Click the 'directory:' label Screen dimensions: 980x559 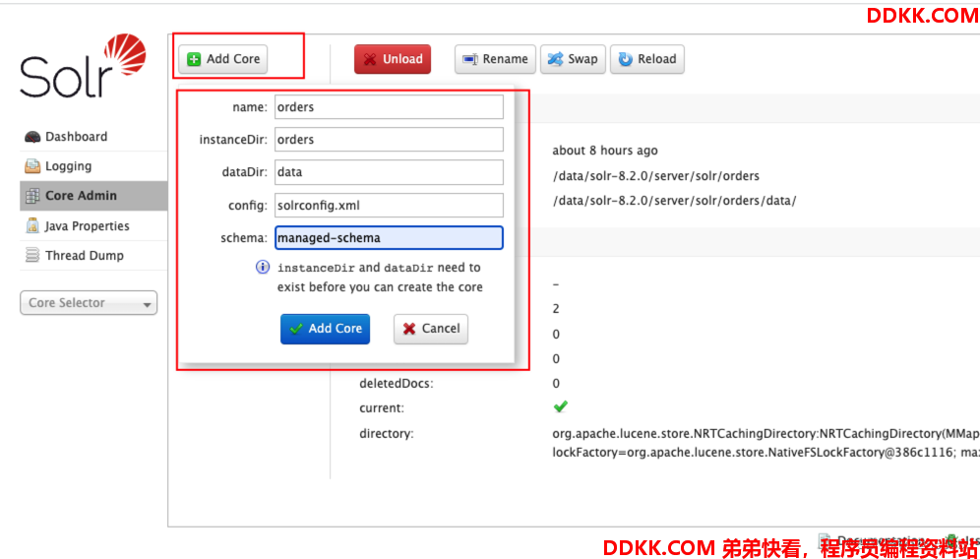click(387, 433)
